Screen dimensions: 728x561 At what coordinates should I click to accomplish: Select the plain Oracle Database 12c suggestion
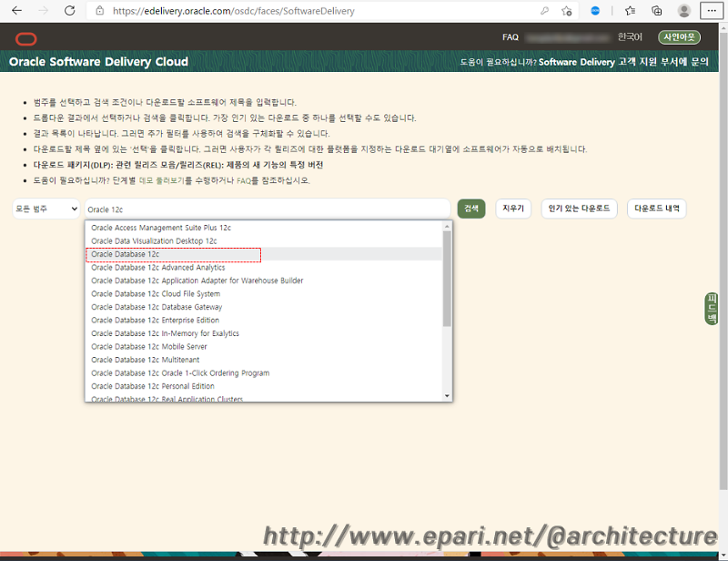point(263,254)
